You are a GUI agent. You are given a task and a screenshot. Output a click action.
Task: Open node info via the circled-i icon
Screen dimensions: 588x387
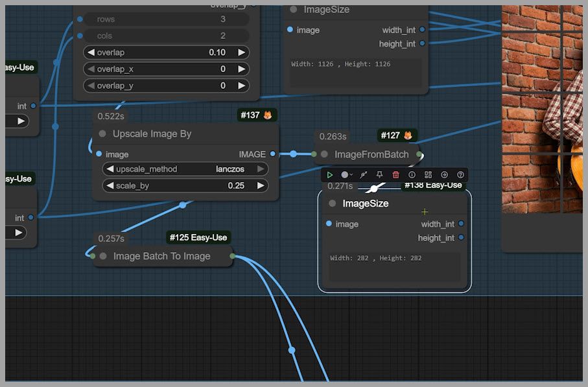(x=412, y=175)
